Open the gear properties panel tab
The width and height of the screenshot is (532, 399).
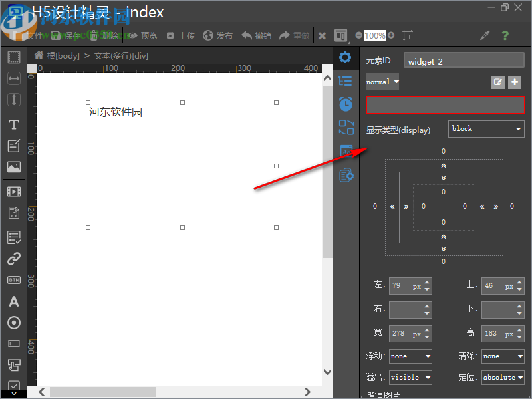click(x=345, y=57)
